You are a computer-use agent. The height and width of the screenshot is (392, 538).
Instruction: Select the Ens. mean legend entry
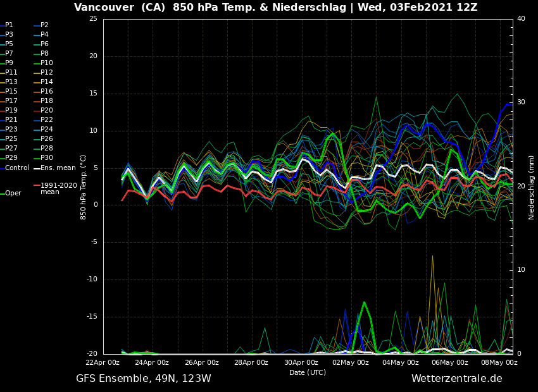click(58, 168)
